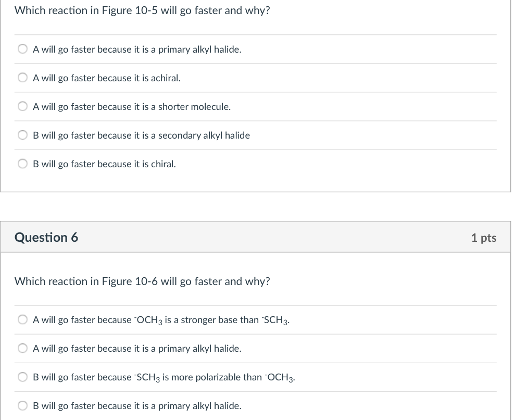
Task: Click the Figure 10-6 question text
Action: 142,281
